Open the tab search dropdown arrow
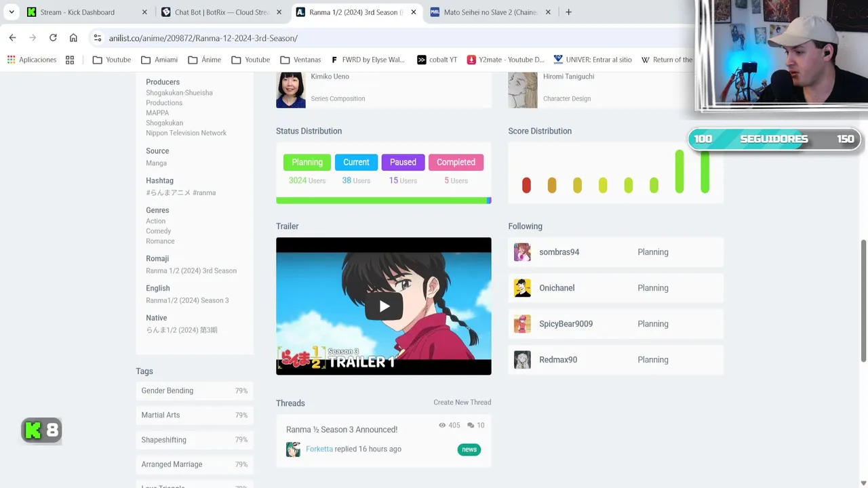Screen dimensions: 868x488 pyautogui.click(x=12, y=12)
